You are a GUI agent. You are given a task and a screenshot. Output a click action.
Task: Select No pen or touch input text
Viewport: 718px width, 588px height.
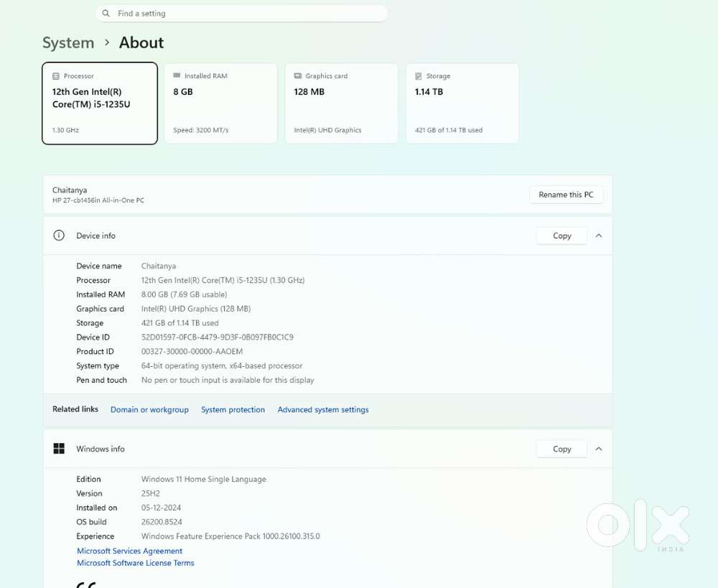[x=228, y=380]
